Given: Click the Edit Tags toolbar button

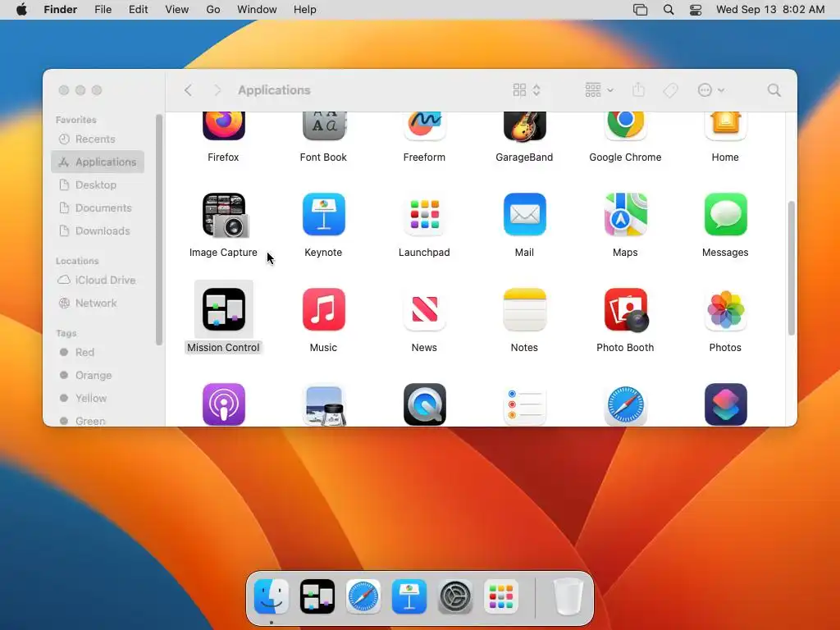Looking at the screenshot, I should (670, 90).
